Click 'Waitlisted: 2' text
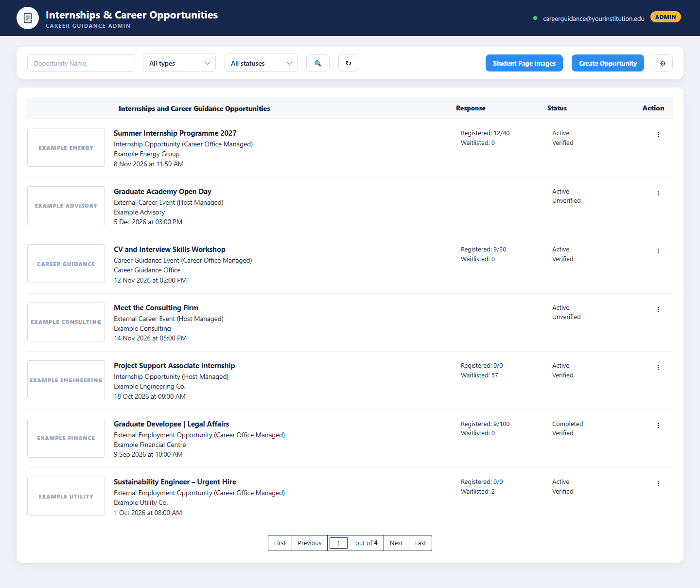Viewport: 700px width, 588px height. point(478,492)
